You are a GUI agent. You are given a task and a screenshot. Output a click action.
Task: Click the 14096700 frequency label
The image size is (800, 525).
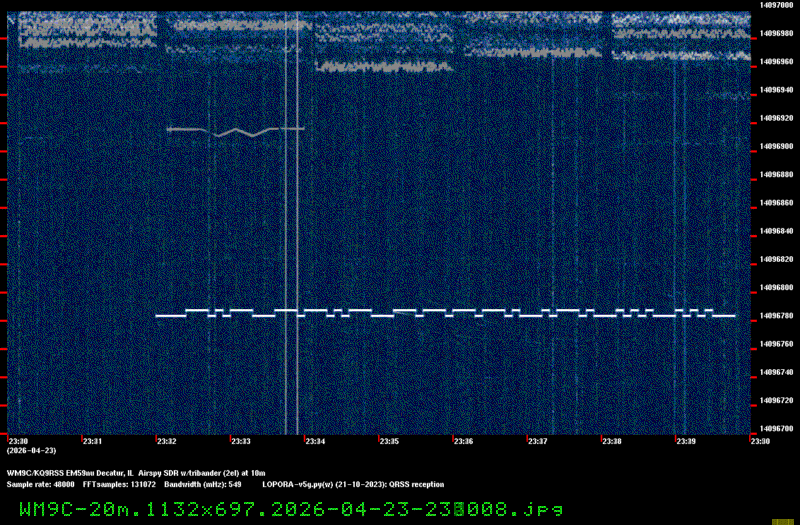[x=777, y=429]
